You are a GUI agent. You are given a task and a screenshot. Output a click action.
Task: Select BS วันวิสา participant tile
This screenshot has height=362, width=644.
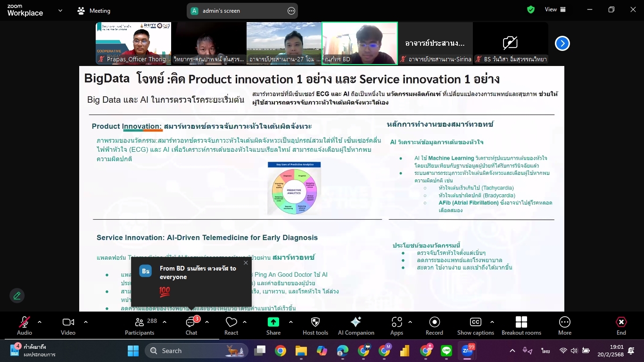511,43
